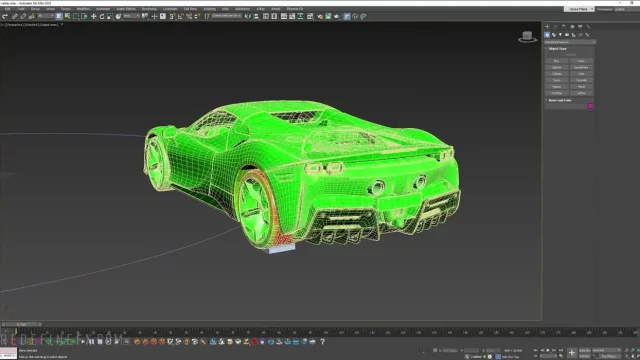Open the magenta object color swatch
The height and width of the screenshot is (360, 640).
tap(590, 106)
